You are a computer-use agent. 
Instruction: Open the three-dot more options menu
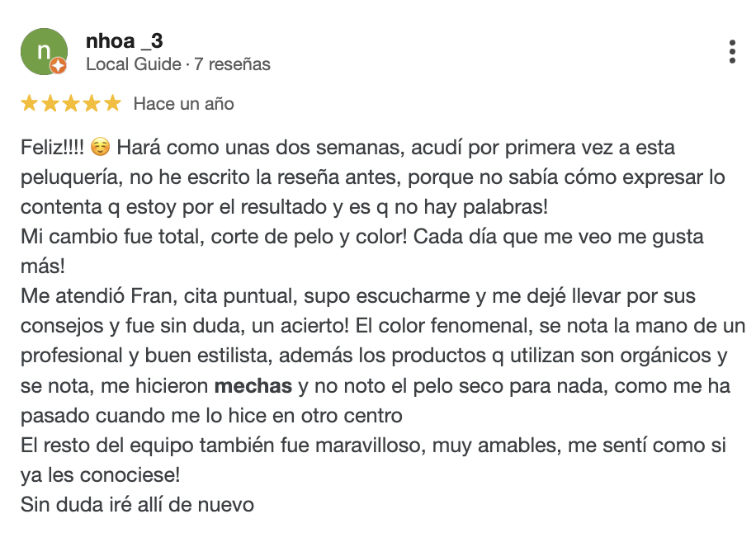pyautogui.click(x=732, y=51)
